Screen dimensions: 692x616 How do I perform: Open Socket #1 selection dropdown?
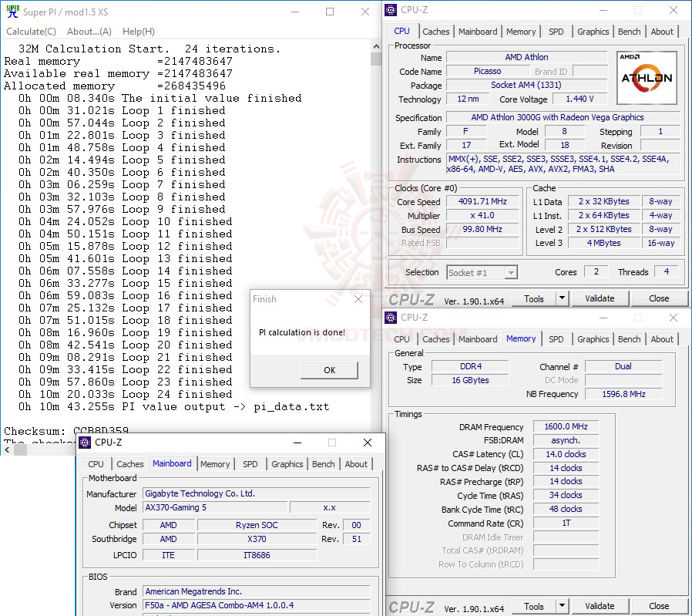482,272
